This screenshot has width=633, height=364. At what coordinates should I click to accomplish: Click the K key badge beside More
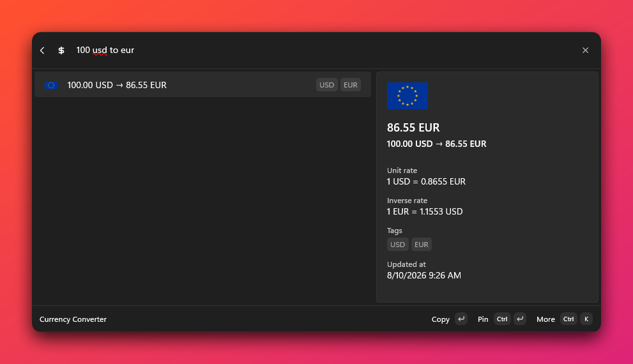click(586, 319)
